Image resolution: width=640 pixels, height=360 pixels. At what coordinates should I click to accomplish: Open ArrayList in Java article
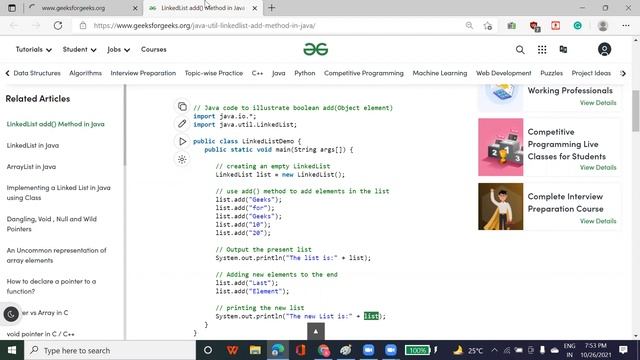(x=31, y=167)
